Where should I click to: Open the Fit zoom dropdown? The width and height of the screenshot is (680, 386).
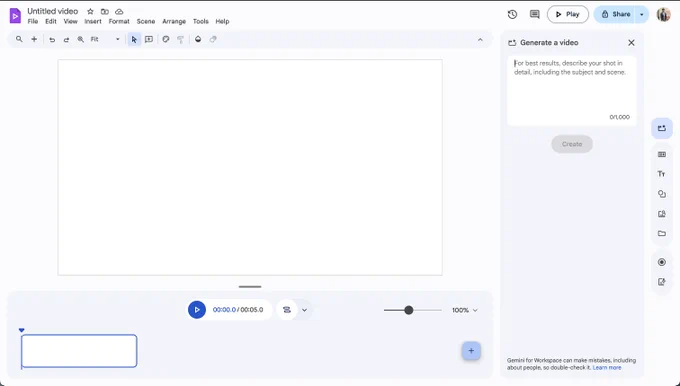[x=105, y=39]
